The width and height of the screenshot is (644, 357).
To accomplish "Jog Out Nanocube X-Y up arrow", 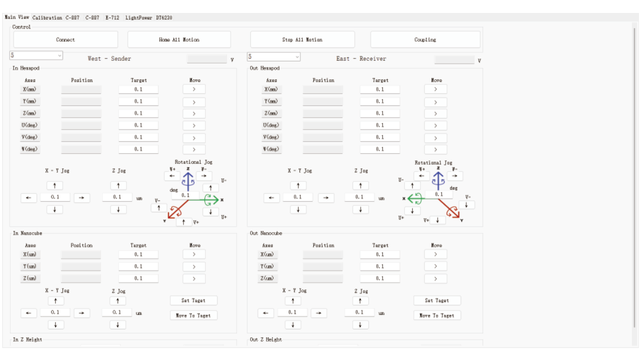I will pyautogui.click(x=292, y=301).
